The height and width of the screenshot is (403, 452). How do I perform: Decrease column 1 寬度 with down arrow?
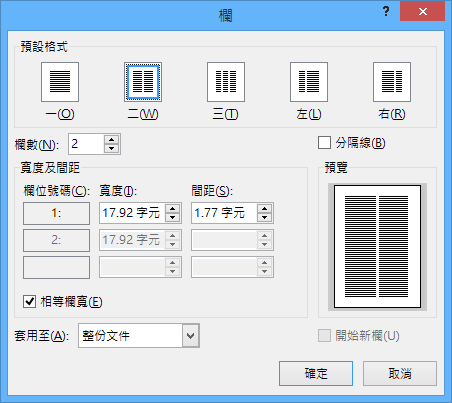tap(172, 217)
